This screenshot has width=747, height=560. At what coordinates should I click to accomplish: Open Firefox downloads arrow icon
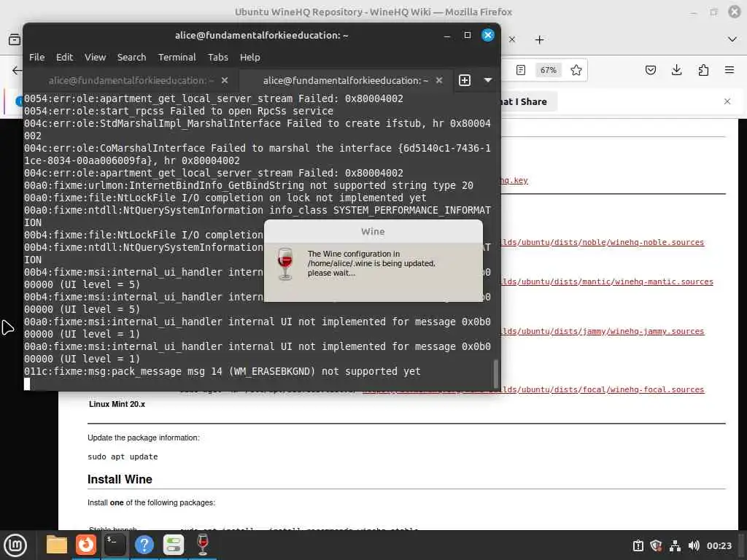[676, 70]
